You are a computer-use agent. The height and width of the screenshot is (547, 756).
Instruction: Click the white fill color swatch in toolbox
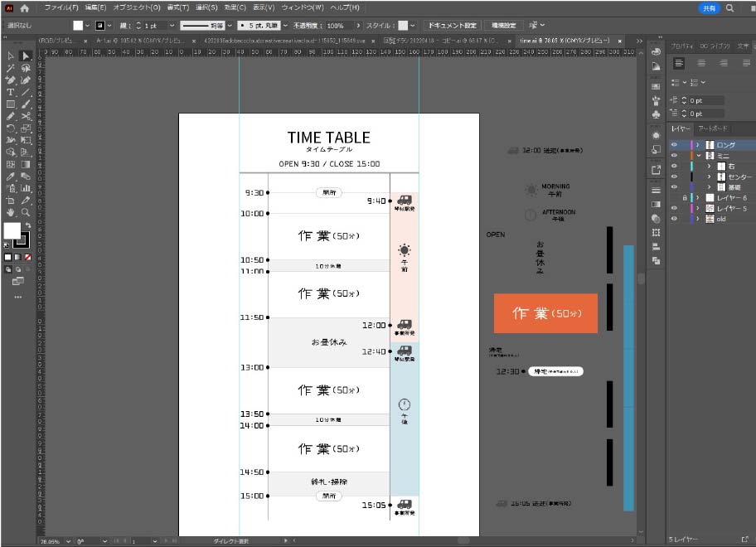point(12,230)
